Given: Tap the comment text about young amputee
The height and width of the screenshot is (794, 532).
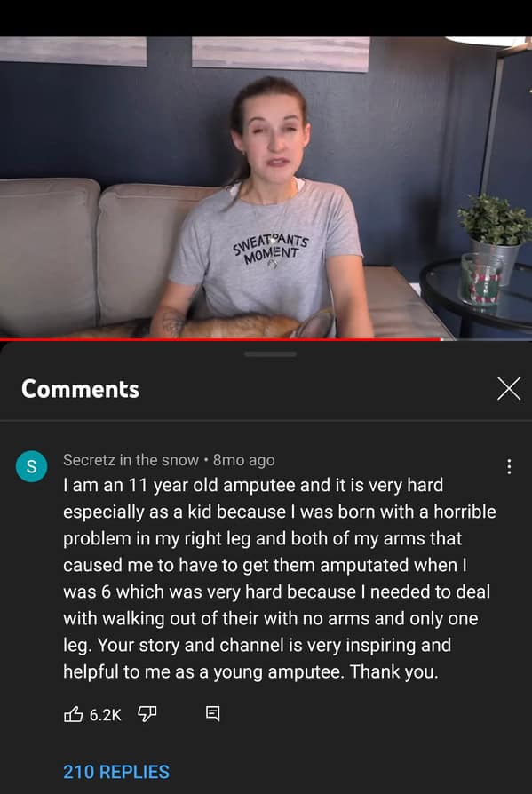Looking at the screenshot, I should point(280,578).
